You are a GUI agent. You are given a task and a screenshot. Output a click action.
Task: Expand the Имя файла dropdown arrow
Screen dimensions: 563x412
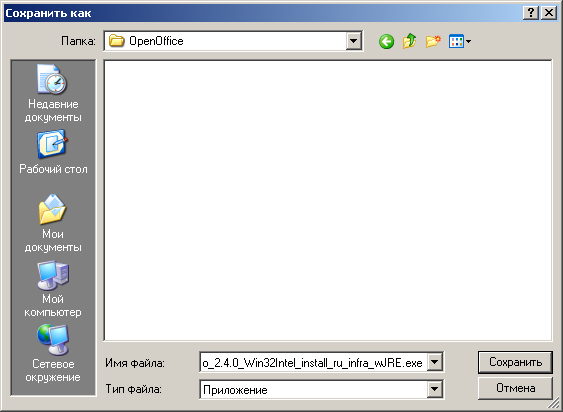434,362
